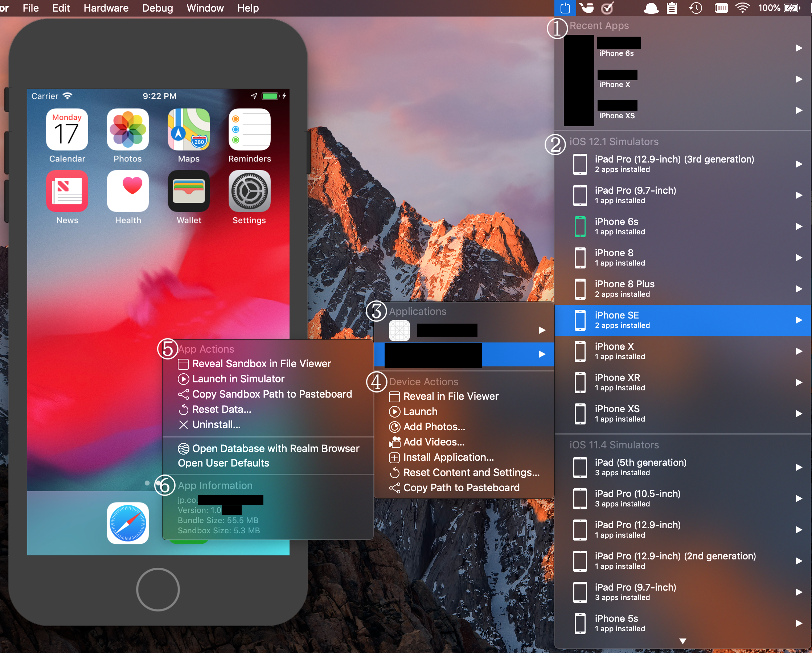The image size is (812, 653).
Task: Click the memory chip menu bar icon
Action: coord(721,8)
